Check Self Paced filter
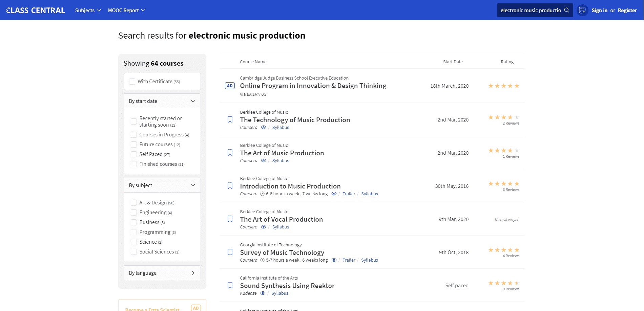This screenshot has width=644, height=311. point(134,154)
